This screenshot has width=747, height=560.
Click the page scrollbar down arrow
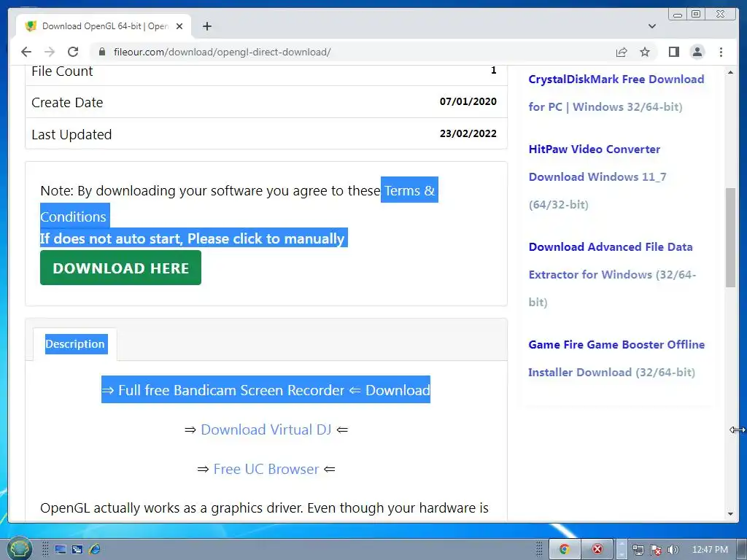[x=730, y=514]
